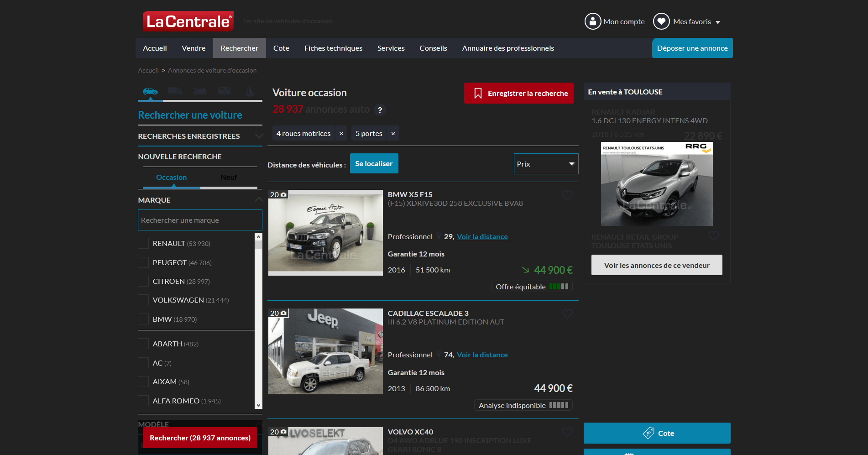Select the car vehicle type icon
The image size is (868, 455).
[150, 91]
